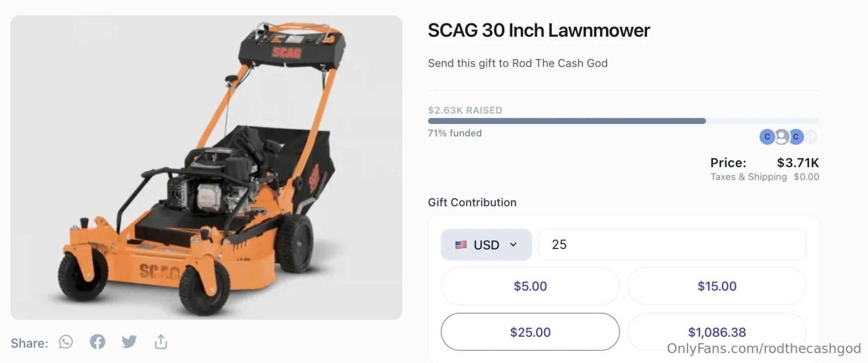Choose the $25.00 contribution amount
Viewport: 868px width, 363px height.
[530, 331]
